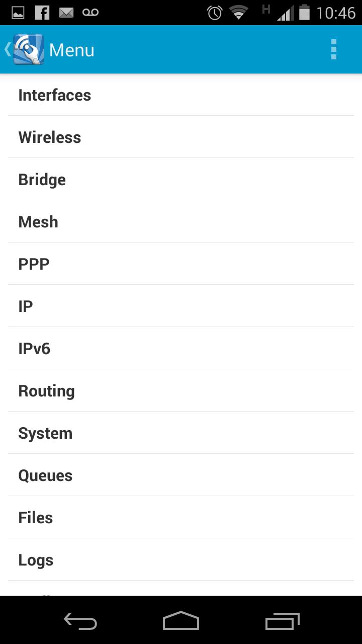Tap the voicemail status icon
362x644 pixels.
coord(90,13)
